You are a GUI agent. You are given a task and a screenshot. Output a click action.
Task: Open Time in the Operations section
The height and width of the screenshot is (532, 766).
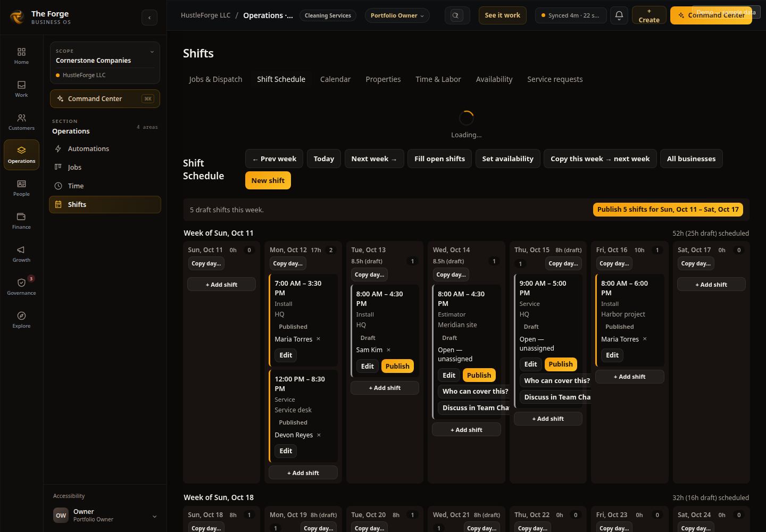105,186
